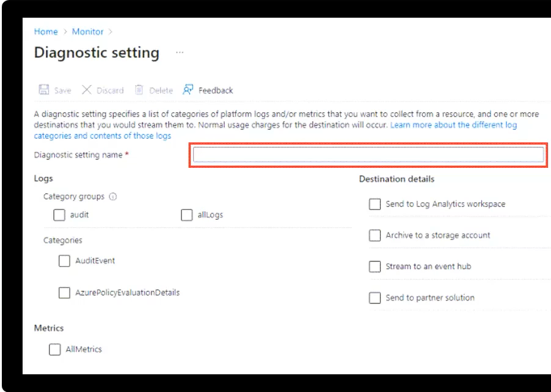Check Archive to a storage account
551x392 pixels.
[x=375, y=235]
